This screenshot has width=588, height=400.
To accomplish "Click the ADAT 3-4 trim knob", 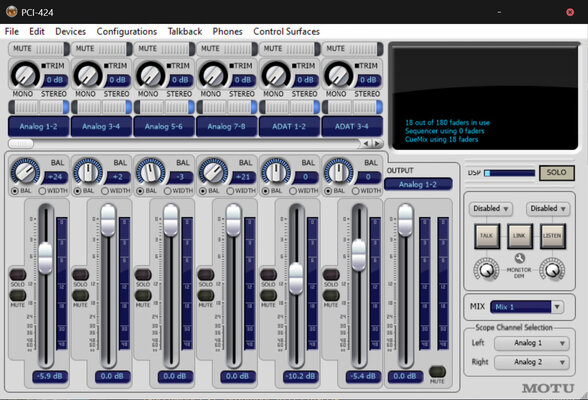I will coord(339,75).
